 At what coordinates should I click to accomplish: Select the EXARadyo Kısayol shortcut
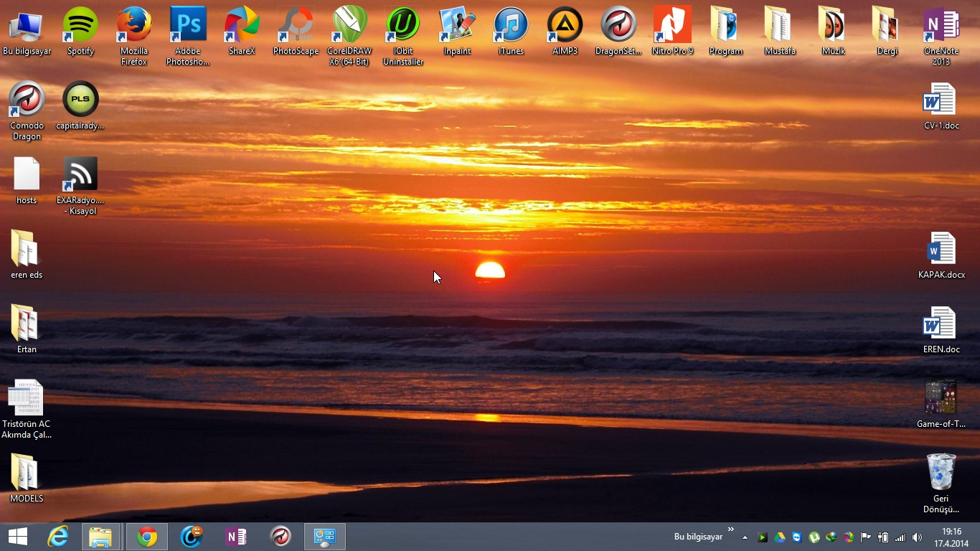[x=80, y=185]
